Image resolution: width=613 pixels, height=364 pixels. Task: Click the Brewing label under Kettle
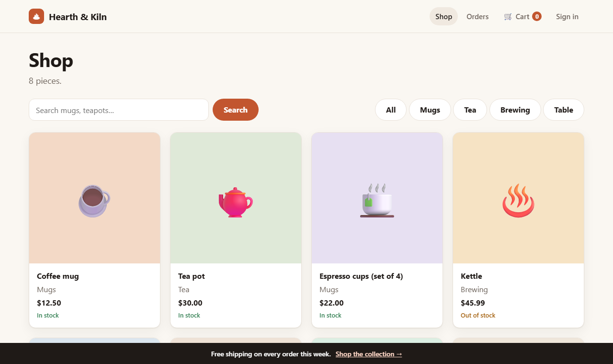pyautogui.click(x=474, y=289)
